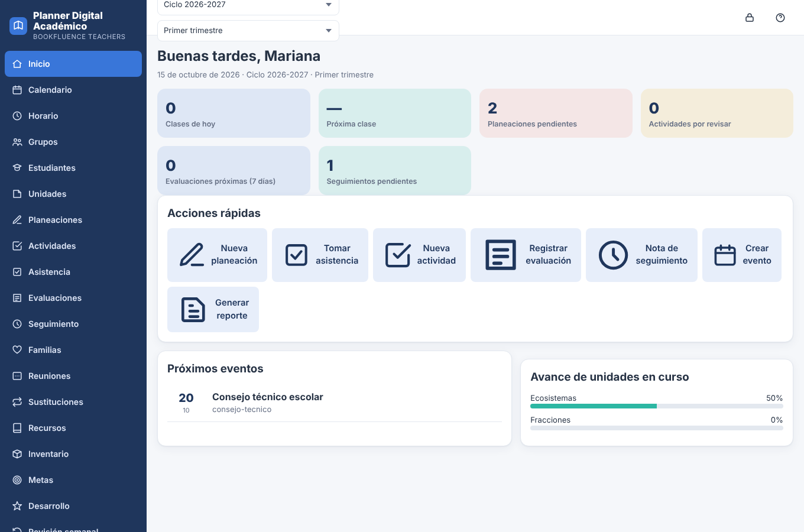804x532 pixels.
Task: Click the clock icon on Nota de seguimiento
Action: click(613, 255)
